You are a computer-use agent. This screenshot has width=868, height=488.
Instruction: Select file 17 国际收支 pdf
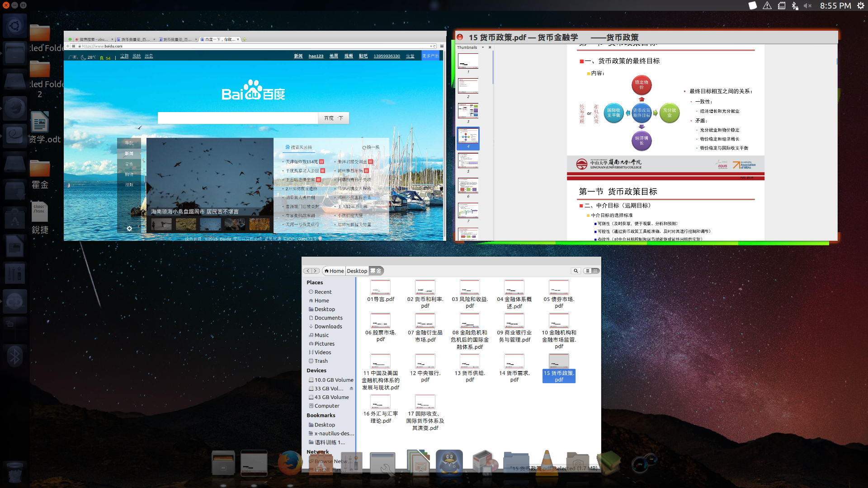tap(425, 413)
